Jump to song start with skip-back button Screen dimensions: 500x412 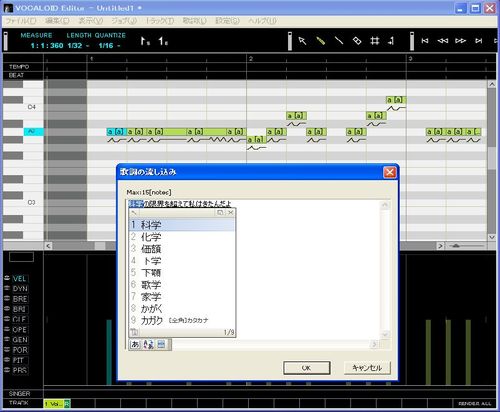425,41
